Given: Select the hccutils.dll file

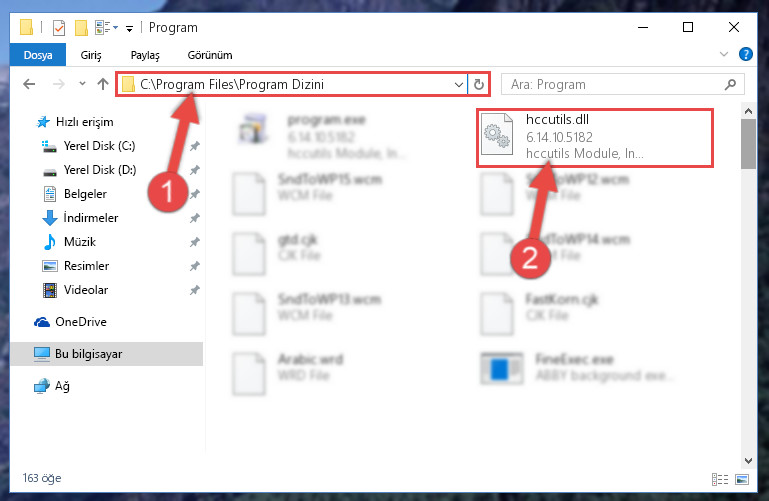Looking at the screenshot, I should (594, 138).
